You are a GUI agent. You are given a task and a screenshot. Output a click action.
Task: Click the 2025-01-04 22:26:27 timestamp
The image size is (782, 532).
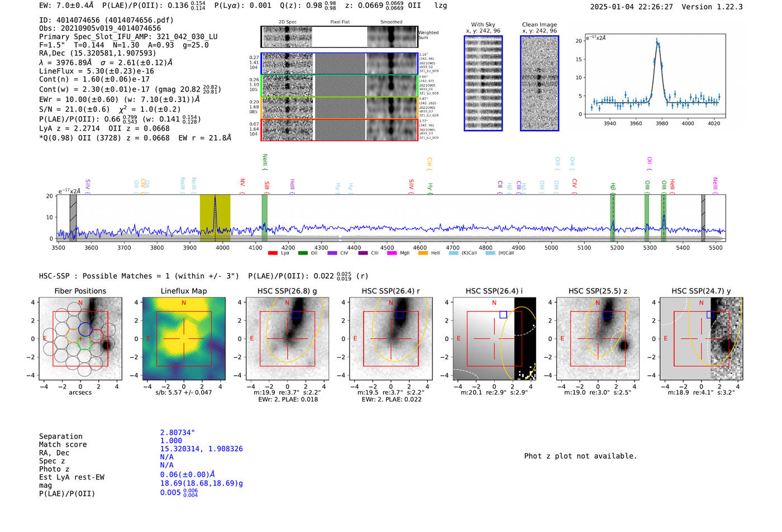pos(632,7)
